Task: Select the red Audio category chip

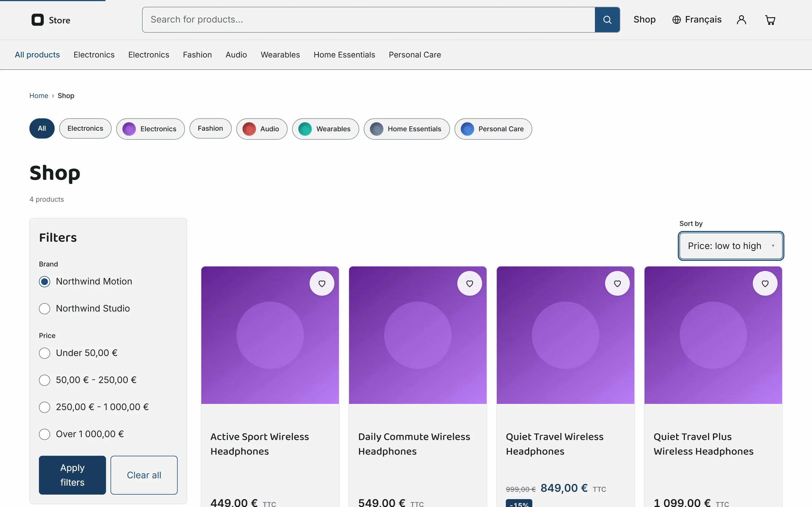Action: 262,129
